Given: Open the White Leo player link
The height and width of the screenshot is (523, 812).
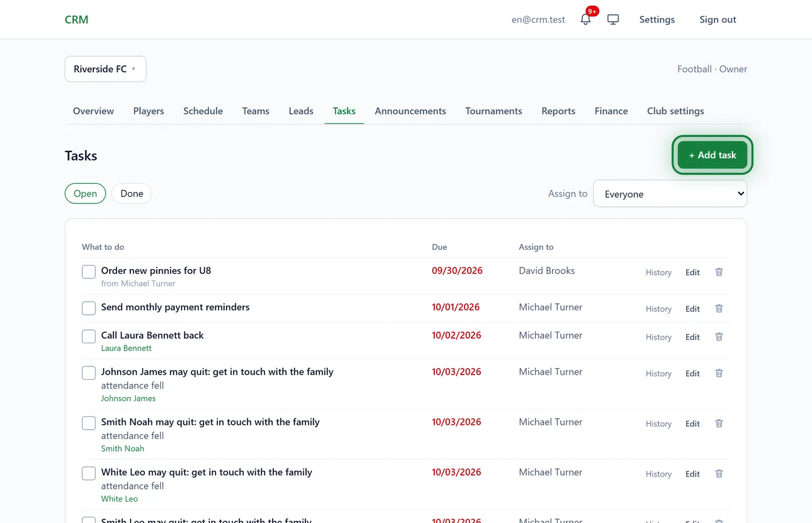Looking at the screenshot, I should pyautogui.click(x=119, y=499).
